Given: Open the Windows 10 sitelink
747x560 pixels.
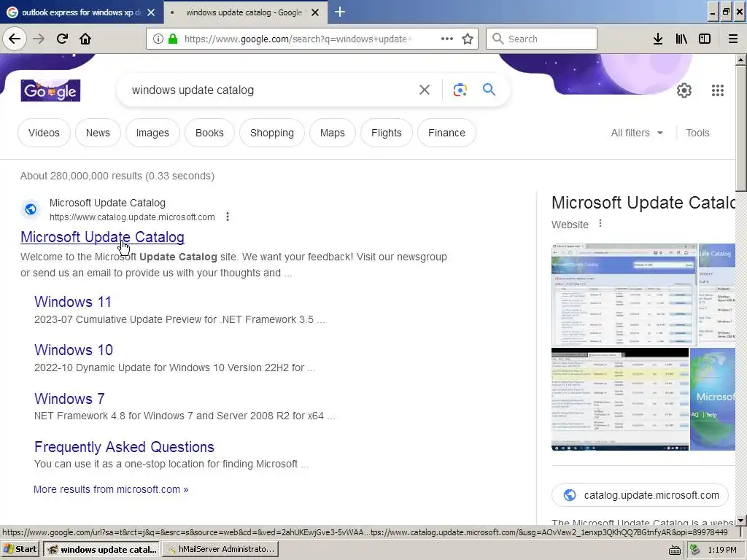Looking at the screenshot, I should click(x=74, y=350).
